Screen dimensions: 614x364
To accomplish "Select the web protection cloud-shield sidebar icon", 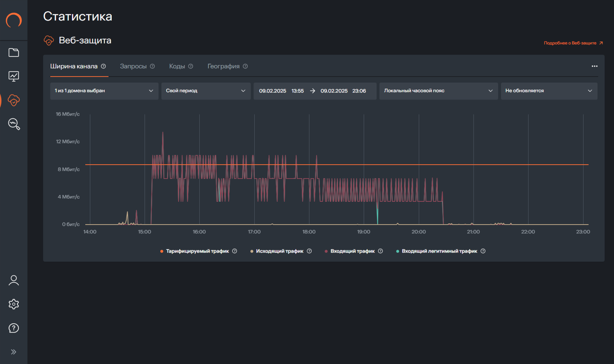I will 14,100.
